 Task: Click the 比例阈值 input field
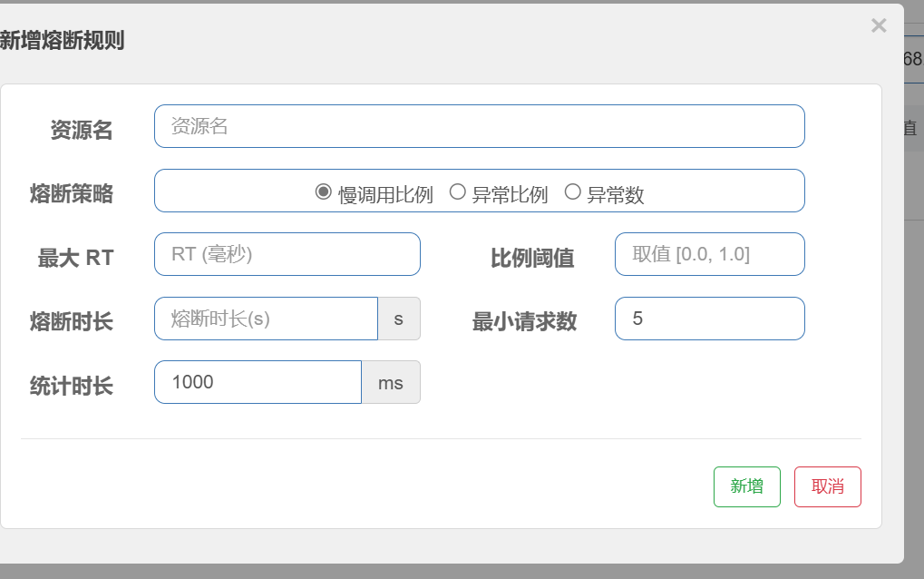point(709,254)
